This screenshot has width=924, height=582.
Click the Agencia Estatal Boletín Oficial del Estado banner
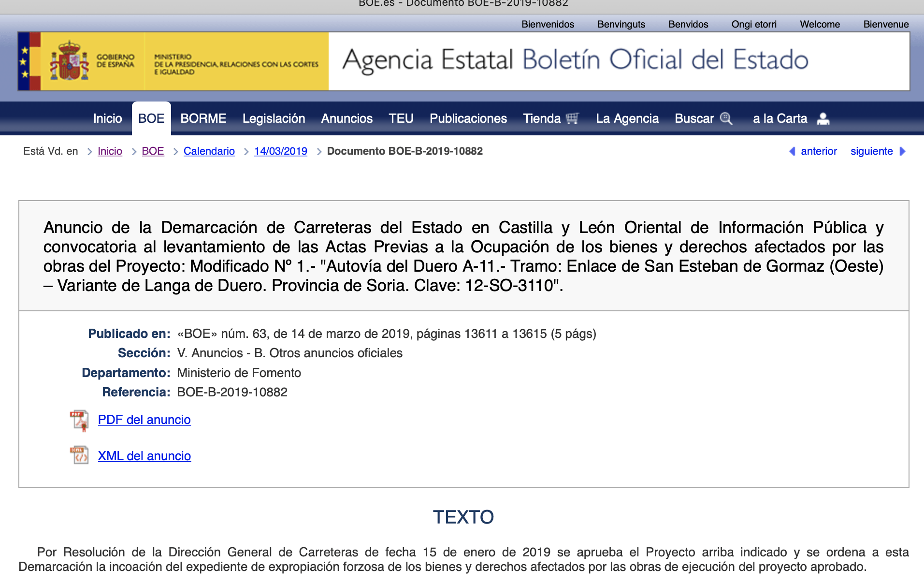click(x=575, y=60)
